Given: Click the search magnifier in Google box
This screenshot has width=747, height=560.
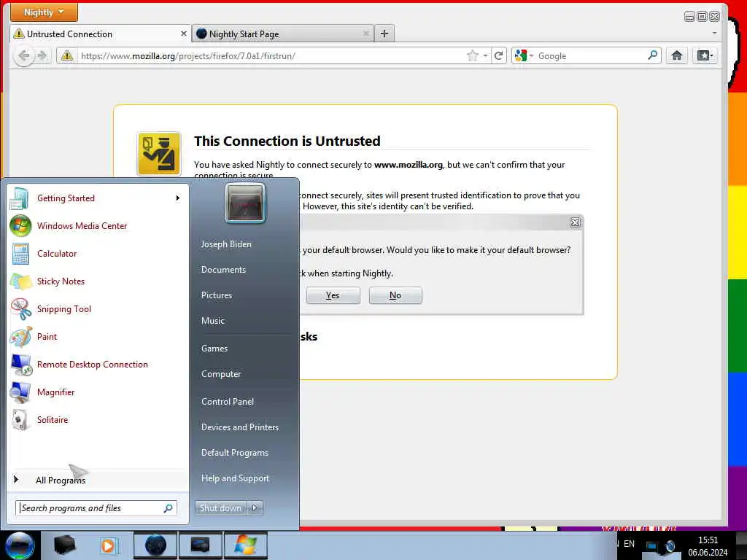Looking at the screenshot, I should [x=653, y=55].
